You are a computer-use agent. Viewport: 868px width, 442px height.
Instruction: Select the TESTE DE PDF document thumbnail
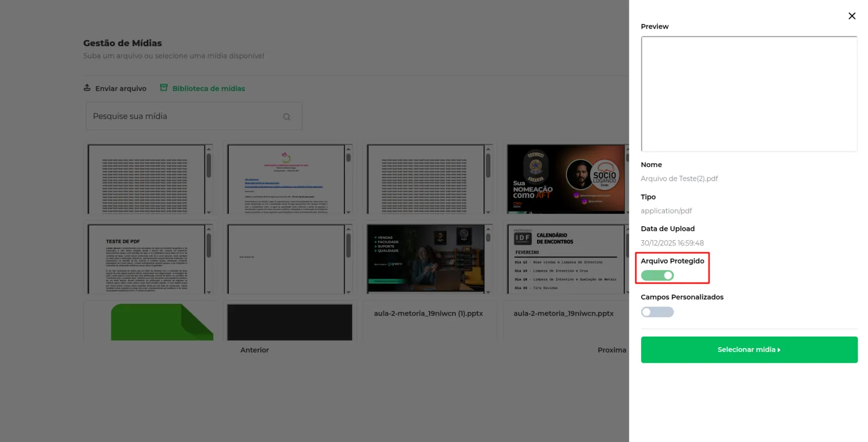(149, 259)
